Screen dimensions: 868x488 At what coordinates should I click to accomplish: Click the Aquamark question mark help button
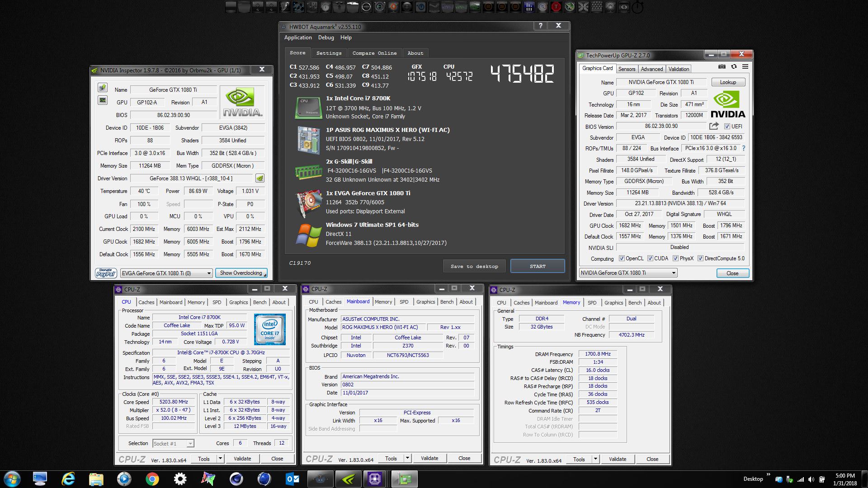tap(540, 26)
